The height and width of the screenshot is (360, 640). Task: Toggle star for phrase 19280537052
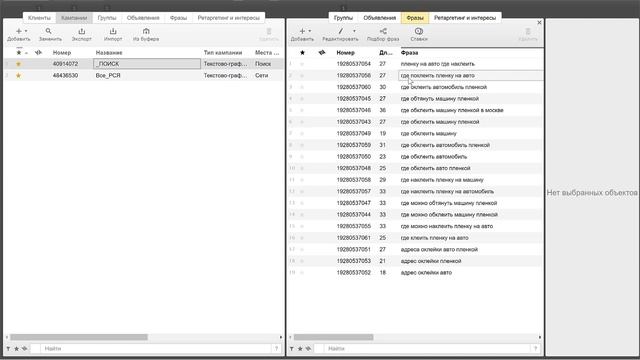click(302, 273)
